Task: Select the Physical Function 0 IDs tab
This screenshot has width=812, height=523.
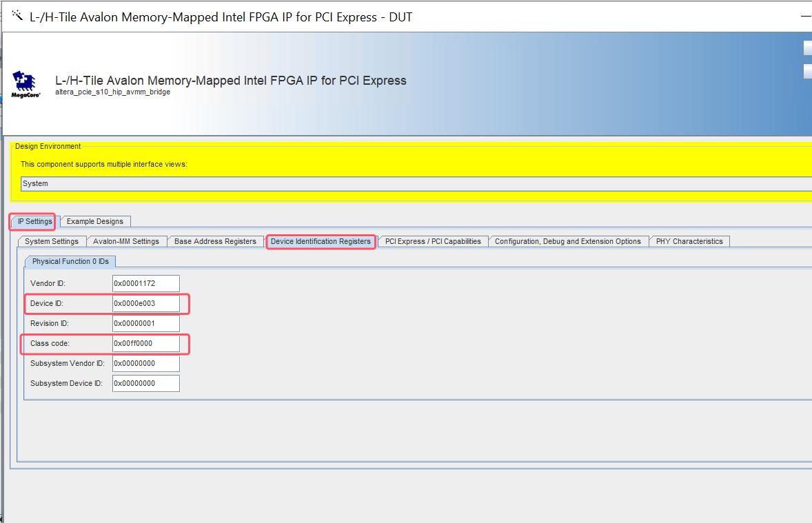Action: click(x=70, y=262)
